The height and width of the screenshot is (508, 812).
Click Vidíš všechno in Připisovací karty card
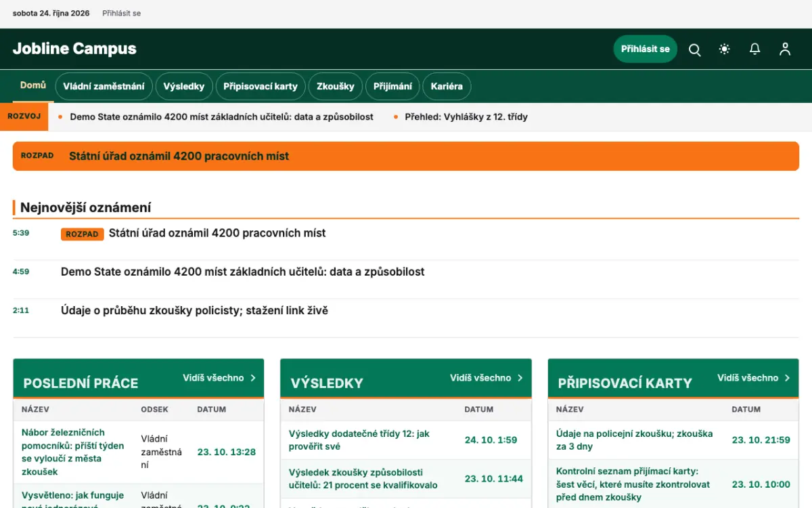click(754, 378)
